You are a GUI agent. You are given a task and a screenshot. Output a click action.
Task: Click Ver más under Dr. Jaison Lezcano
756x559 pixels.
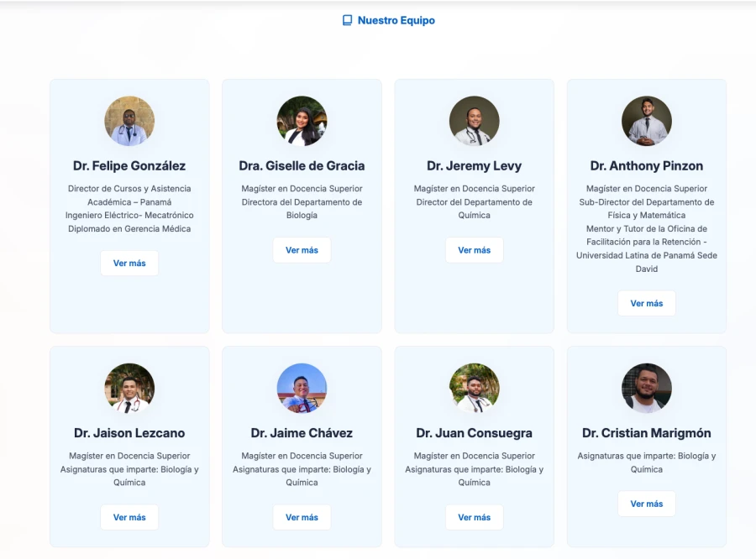click(x=129, y=517)
